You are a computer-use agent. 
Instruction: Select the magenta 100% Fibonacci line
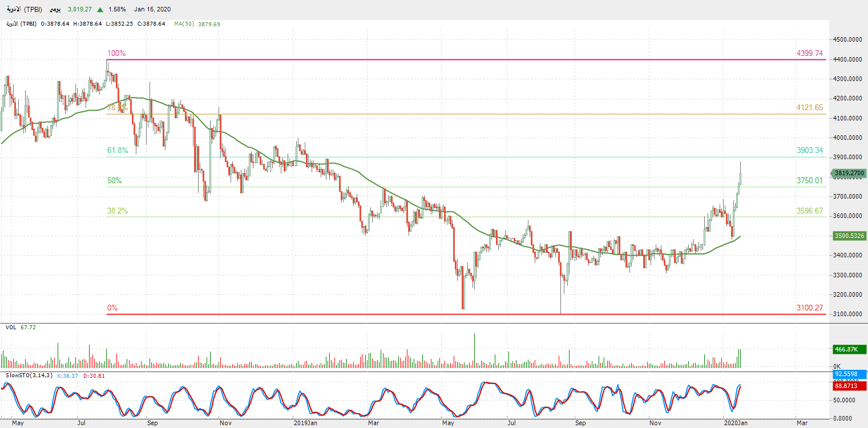(x=466, y=59)
